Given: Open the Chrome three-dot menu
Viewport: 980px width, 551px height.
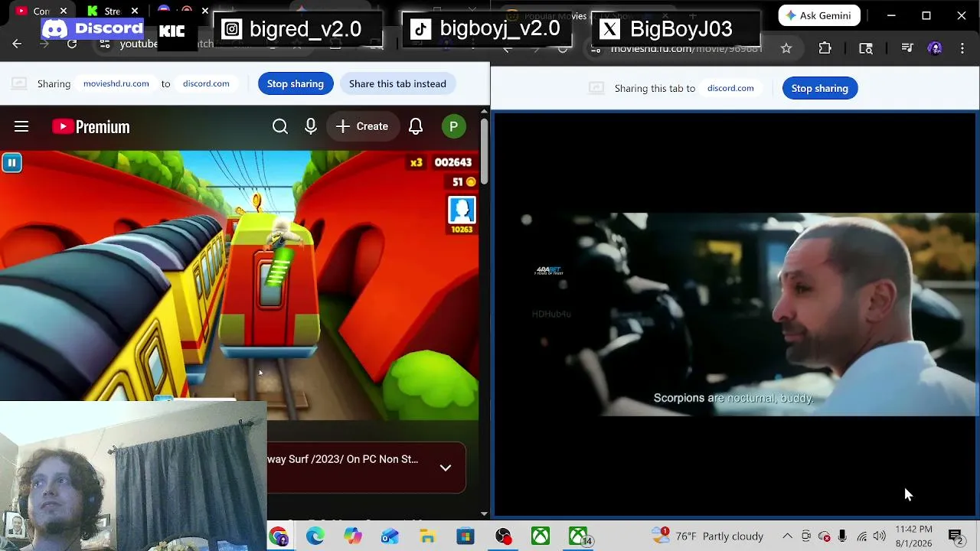Looking at the screenshot, I should tap(962, 48).
